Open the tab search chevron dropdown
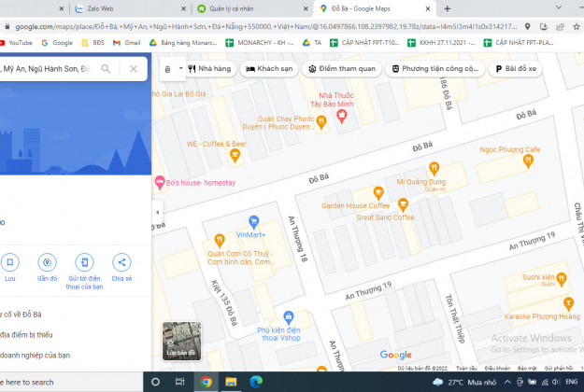 click(x=558, y=7)
